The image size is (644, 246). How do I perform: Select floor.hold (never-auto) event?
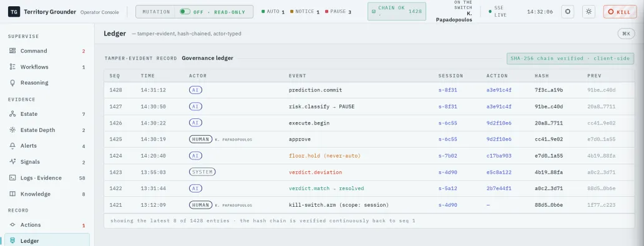click(x=325, y=156)
